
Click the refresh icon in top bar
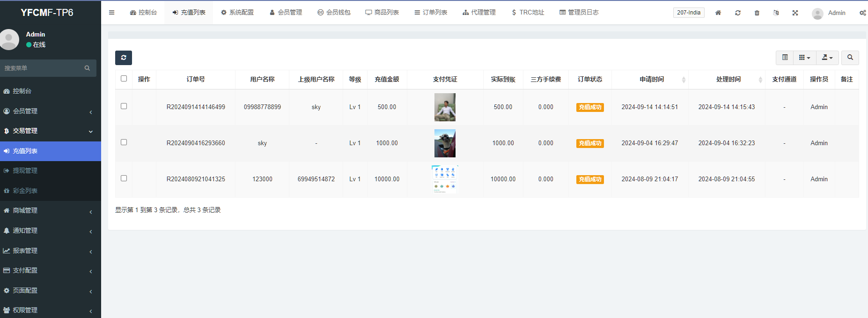pyautogui.click(x=737, y=13)
